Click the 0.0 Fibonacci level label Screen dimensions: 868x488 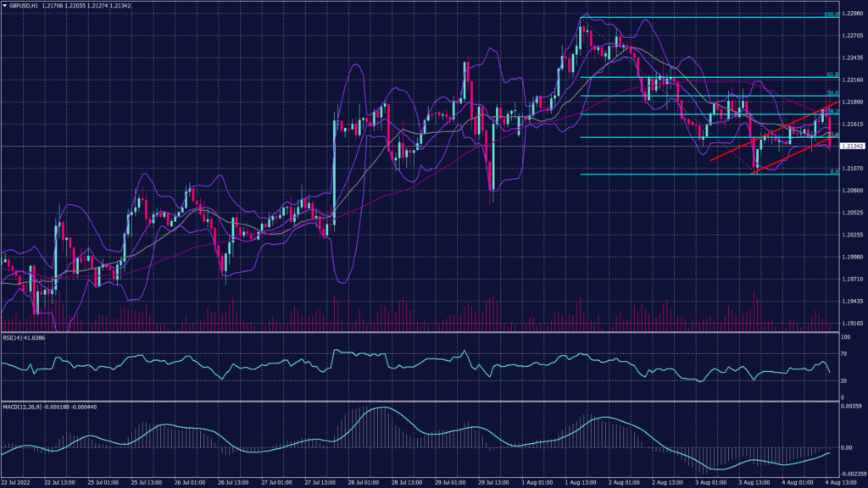pos(834,171)
